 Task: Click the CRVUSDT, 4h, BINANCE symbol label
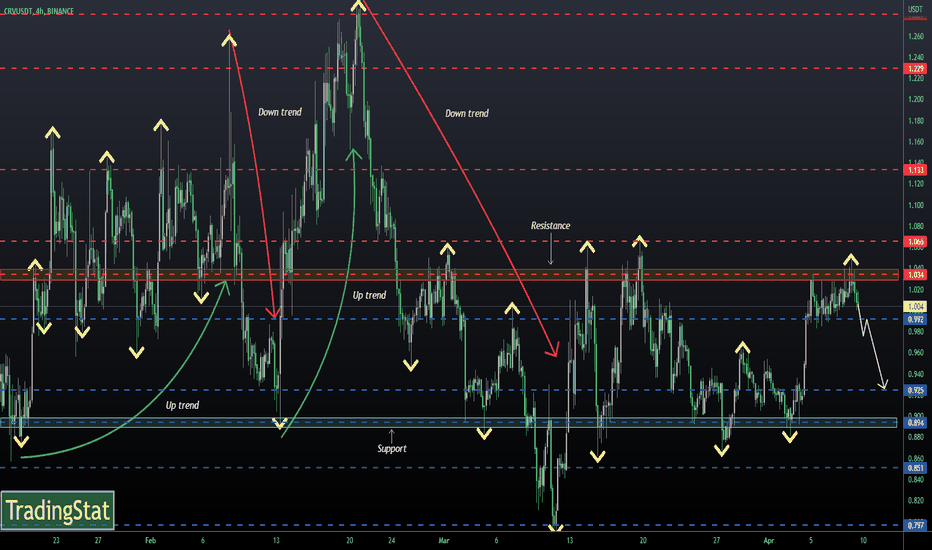[x=39, y=11]
